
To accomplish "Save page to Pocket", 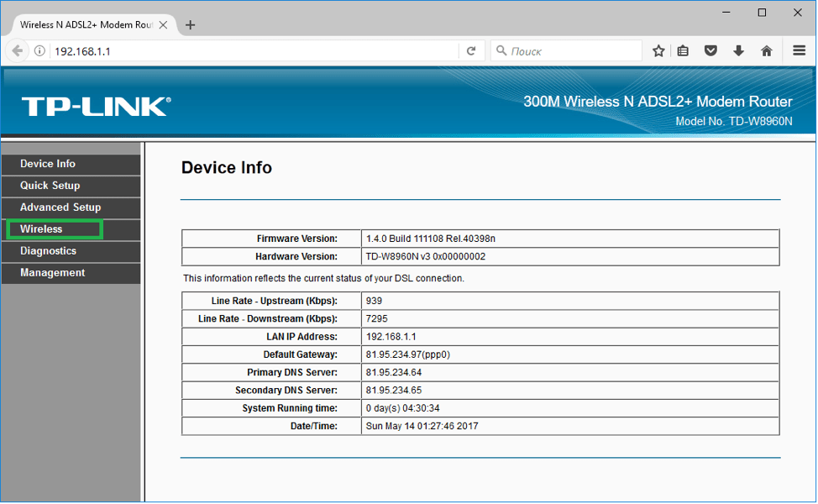I will pos(711,51).
